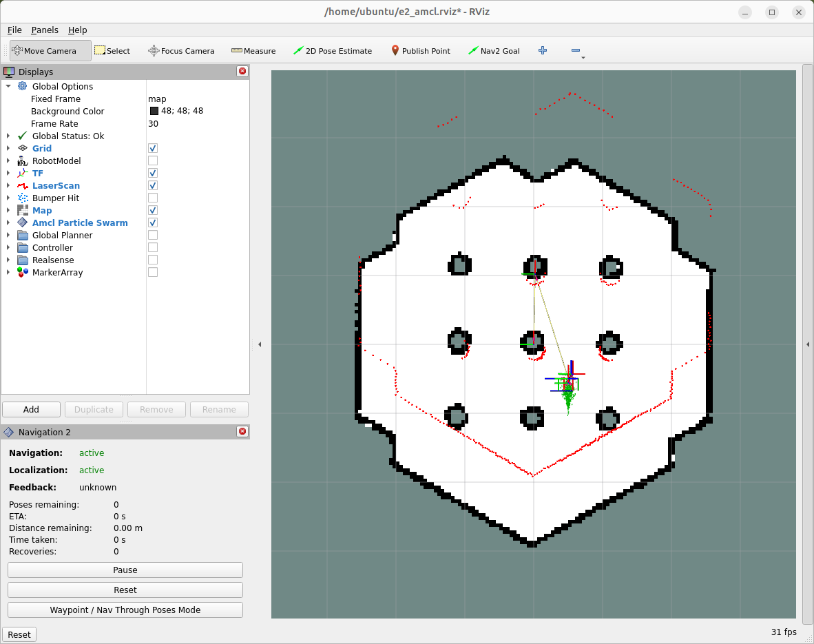Choose the Focus Camera tool

181,51
